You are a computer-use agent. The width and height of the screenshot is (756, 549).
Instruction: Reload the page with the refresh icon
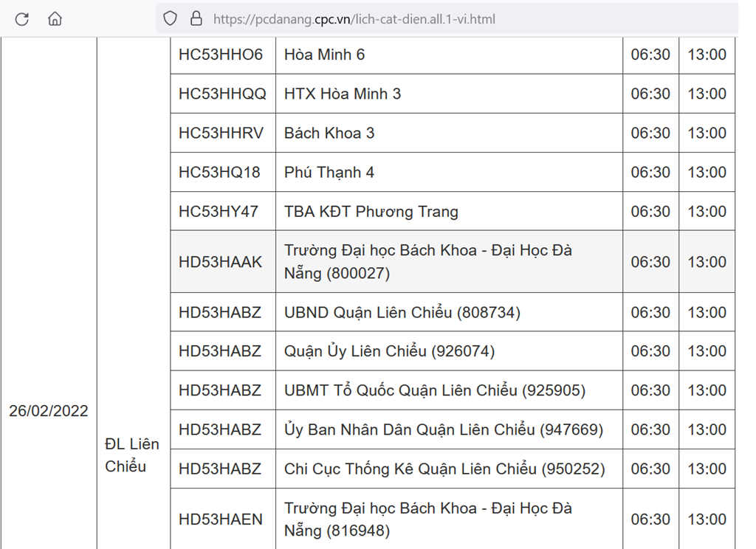(22, 19)
